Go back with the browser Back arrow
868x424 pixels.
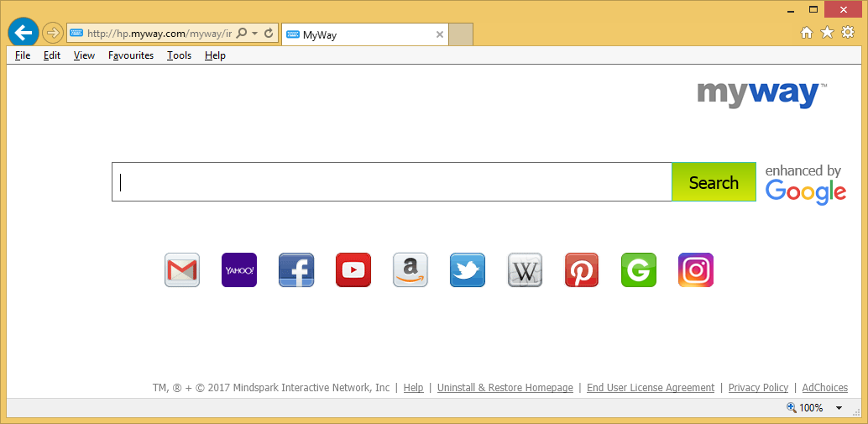(24, 34)
